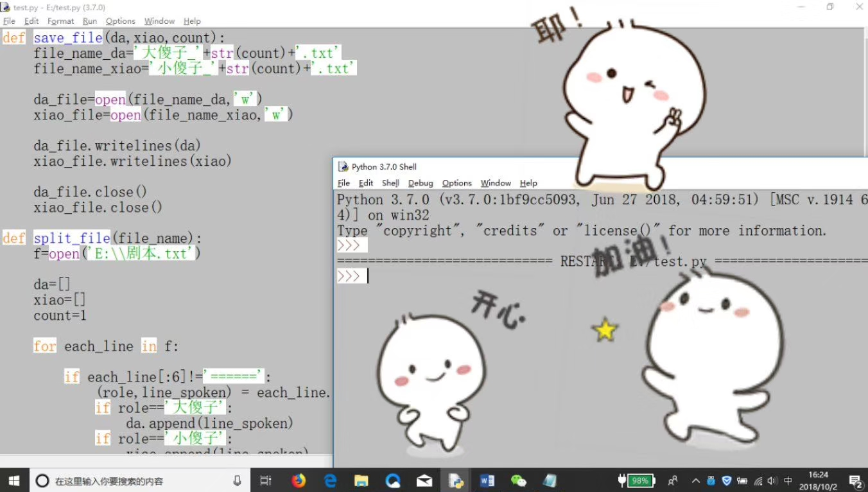The width and height of the screenshot is (868, 492).
Task: Open the volume speaker tray icon
Action: [x=773, y=480]
